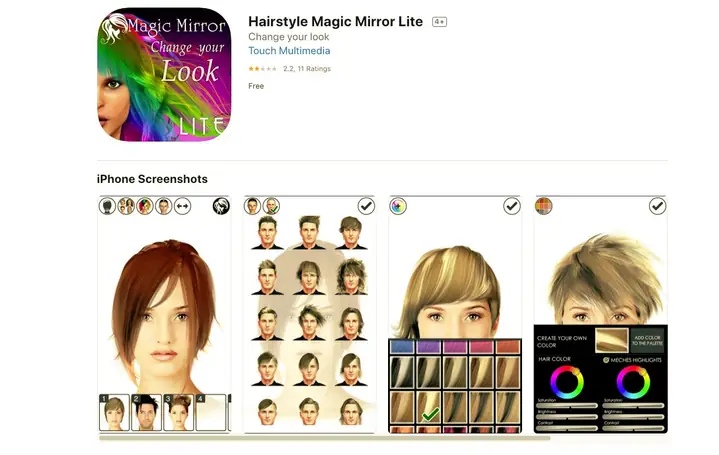Select the curly long-haired men's hairstyle

click(351, 277)
